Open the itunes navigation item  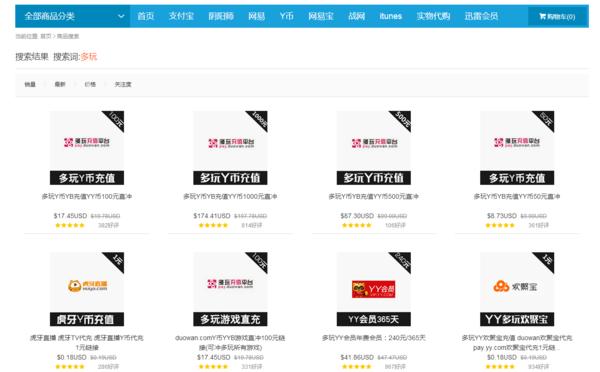pyautogui.click(x=390, y=16)
